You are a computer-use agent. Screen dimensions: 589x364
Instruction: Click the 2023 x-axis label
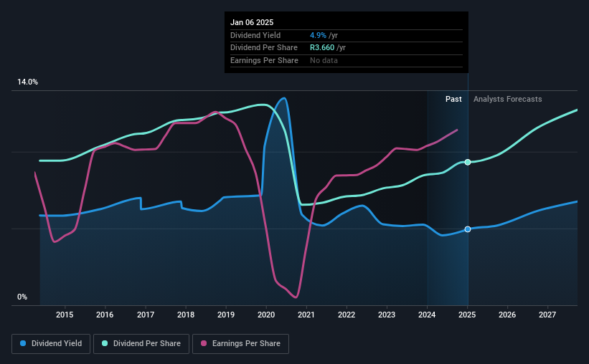click(387, 315)
